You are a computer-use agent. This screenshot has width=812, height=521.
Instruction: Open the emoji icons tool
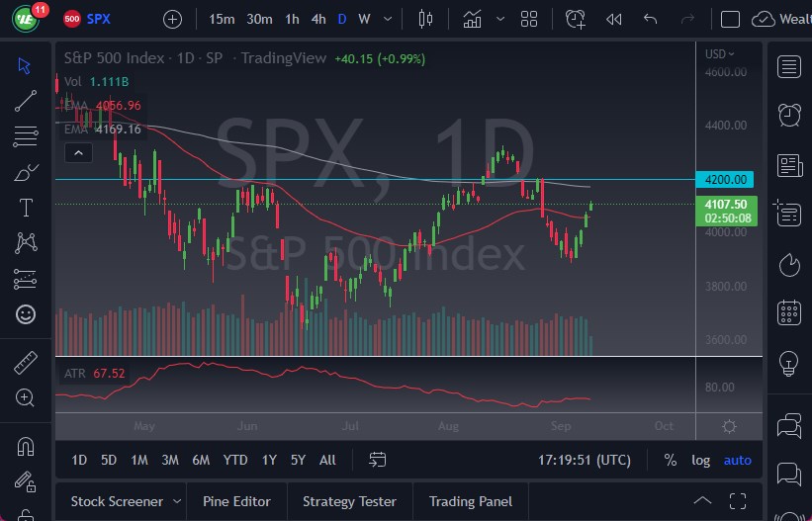coord(26,314)
